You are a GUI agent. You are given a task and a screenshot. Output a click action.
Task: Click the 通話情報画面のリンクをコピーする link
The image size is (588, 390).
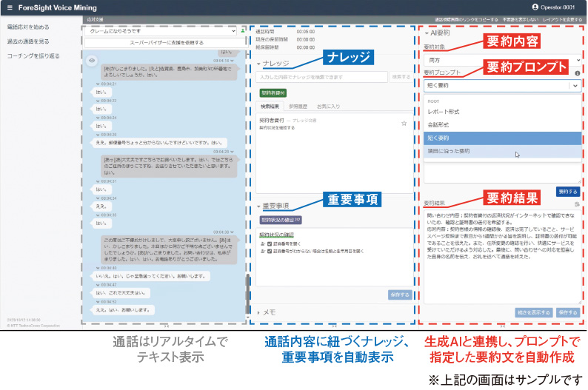click(466, 19)
